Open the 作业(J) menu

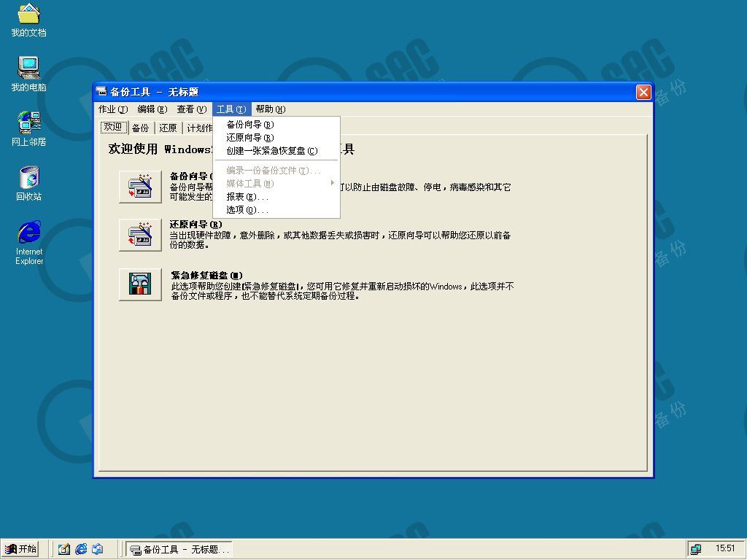pos(113,109)
